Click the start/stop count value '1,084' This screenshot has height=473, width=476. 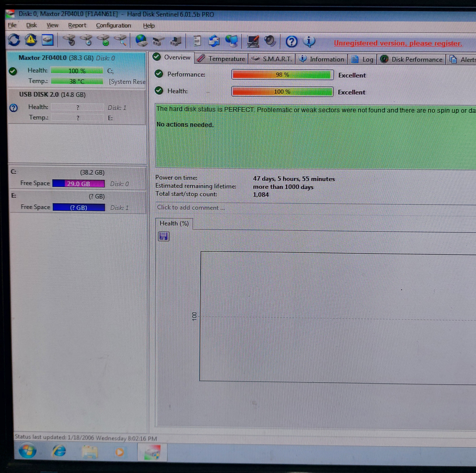pos(261,195)
